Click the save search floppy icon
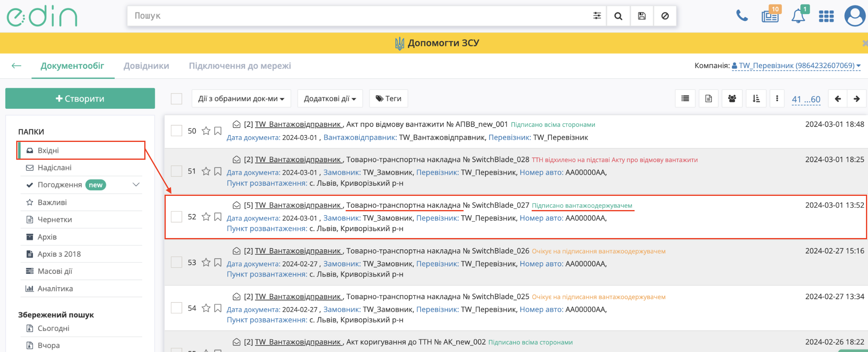The height and width of the screenshot is (352, 868). coord(641,16)
